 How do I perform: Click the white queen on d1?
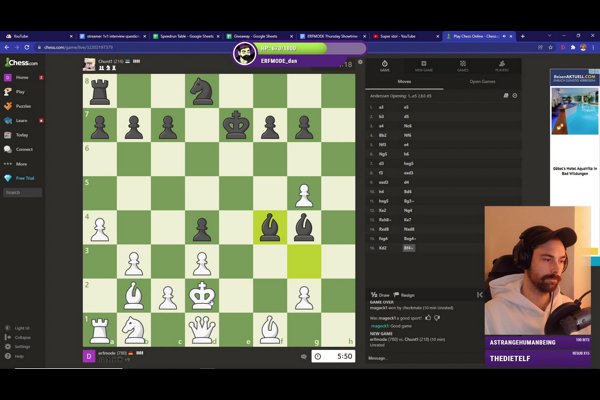point(202,328)
